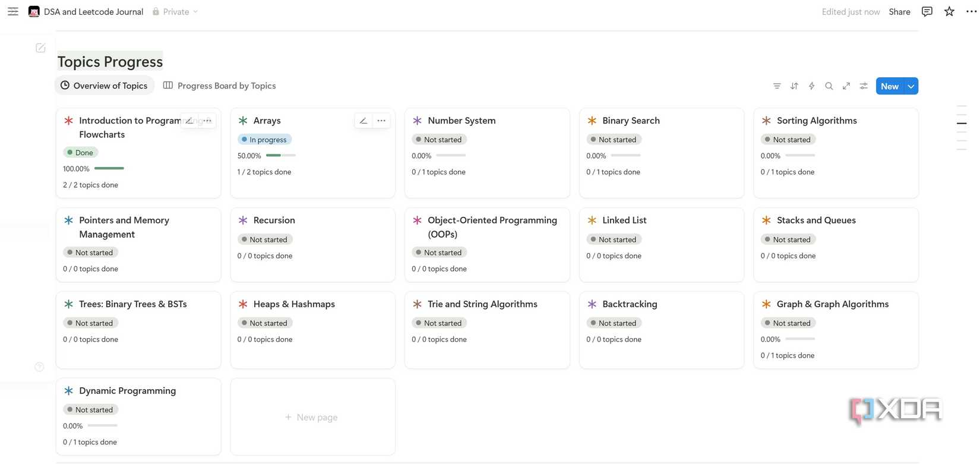Click the page outline marker on right edge
The image size is (980, 464).
962,123
